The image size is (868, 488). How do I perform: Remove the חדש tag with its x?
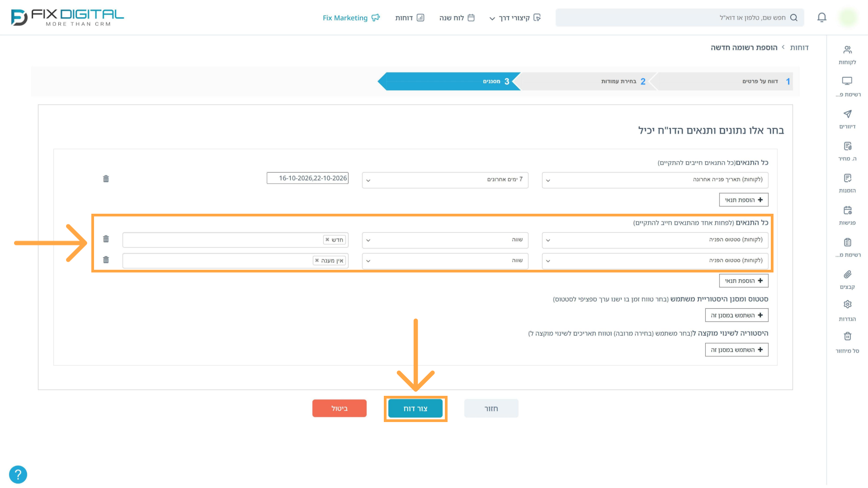pyautogui.click(x=327, y=240)
